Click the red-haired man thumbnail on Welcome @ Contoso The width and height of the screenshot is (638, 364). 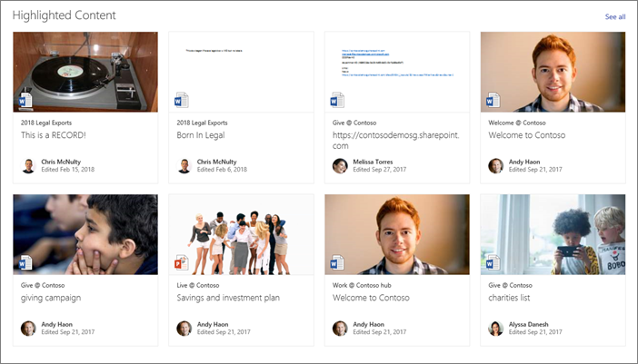(x=553, y=72)
